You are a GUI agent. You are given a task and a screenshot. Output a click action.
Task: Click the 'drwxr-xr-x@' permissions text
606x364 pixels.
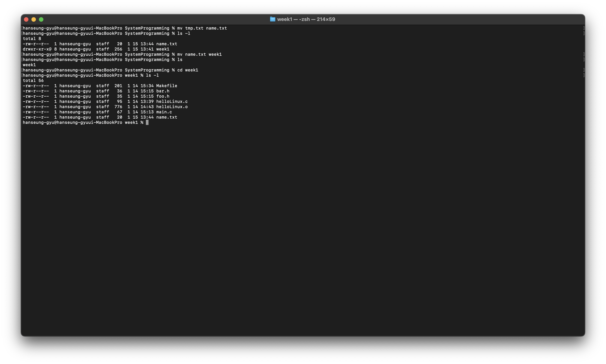(37, 49)
